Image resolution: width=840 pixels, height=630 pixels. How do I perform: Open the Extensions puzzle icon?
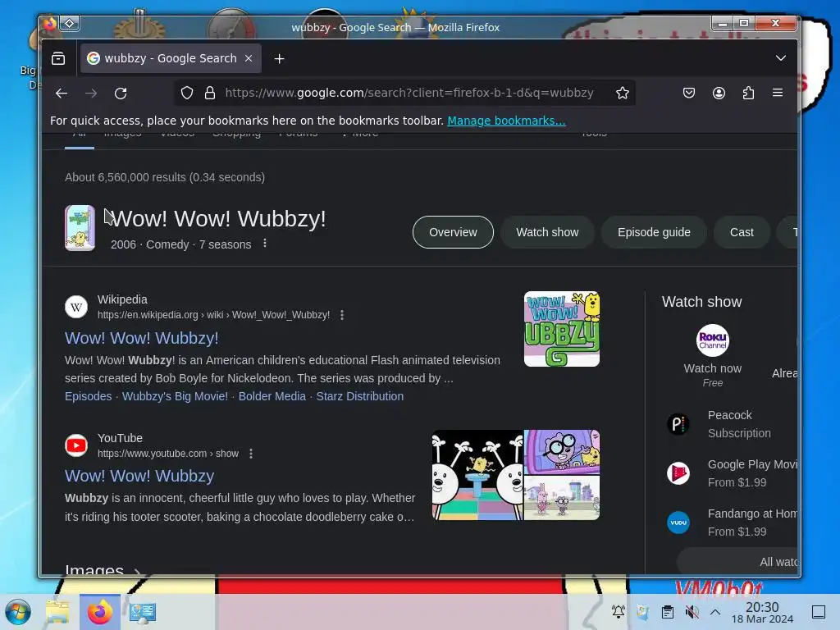tap(748, 94)
